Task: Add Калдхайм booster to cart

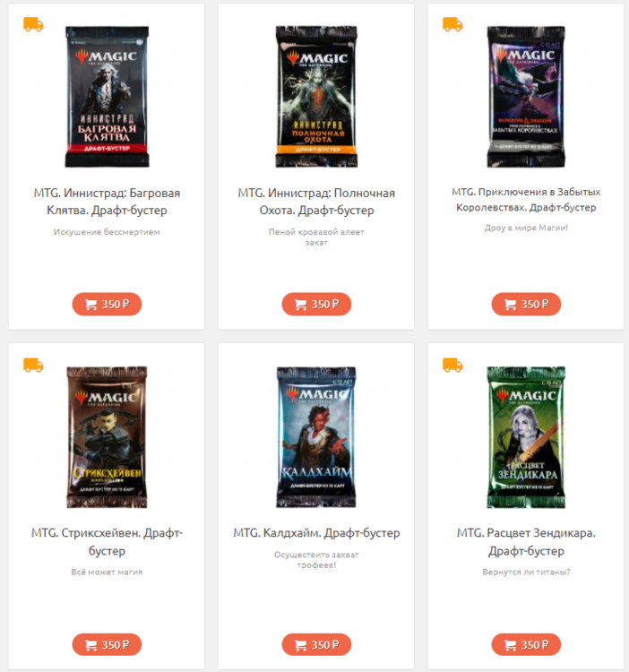Action: pyautogui.click(x=316, y=644)
